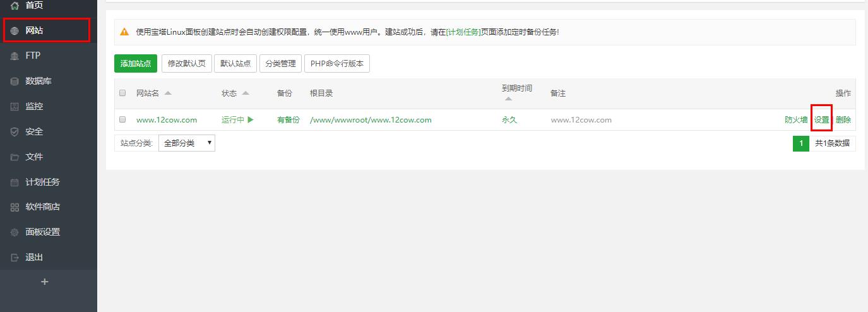The image size is (868, 312).
Task: Click the folder icon beside 文件
Action: point(15,157)
